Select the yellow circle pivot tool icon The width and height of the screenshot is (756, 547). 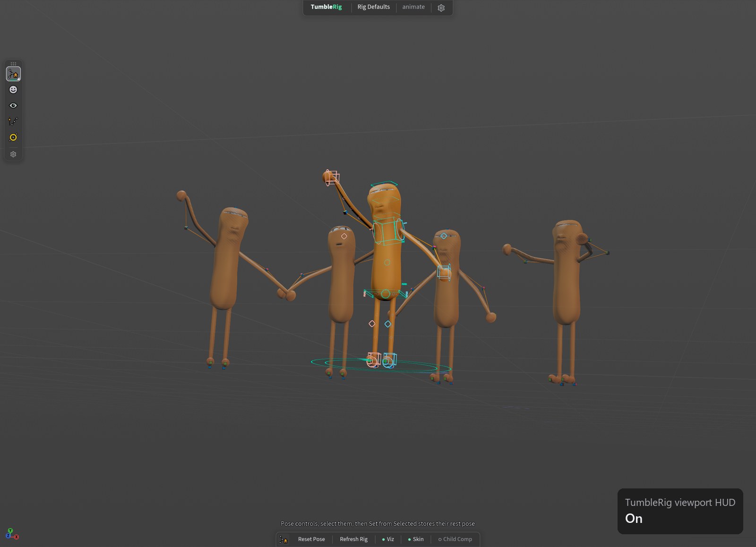click(x=13, y=137)
